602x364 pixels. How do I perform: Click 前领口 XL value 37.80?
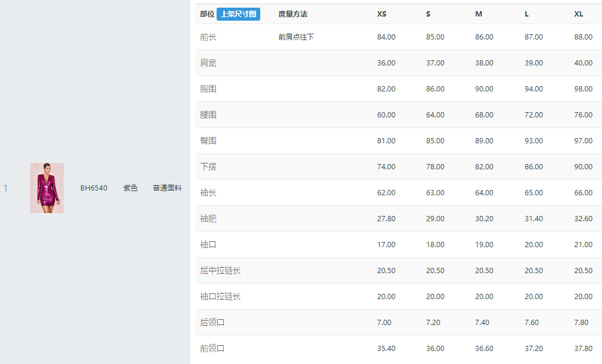pyautogui.click(x=583, y=349)
